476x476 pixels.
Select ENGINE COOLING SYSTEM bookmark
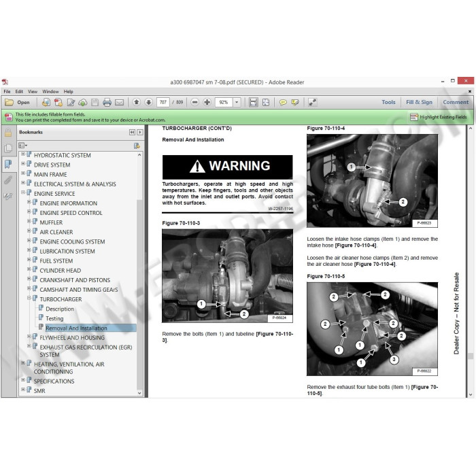click(72, 241)
